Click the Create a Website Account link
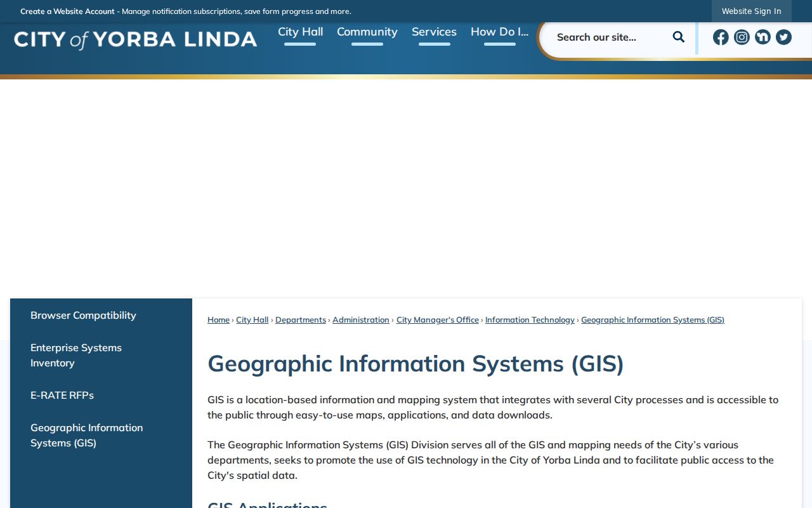This screenshot has height=508, width=812. 68,11
